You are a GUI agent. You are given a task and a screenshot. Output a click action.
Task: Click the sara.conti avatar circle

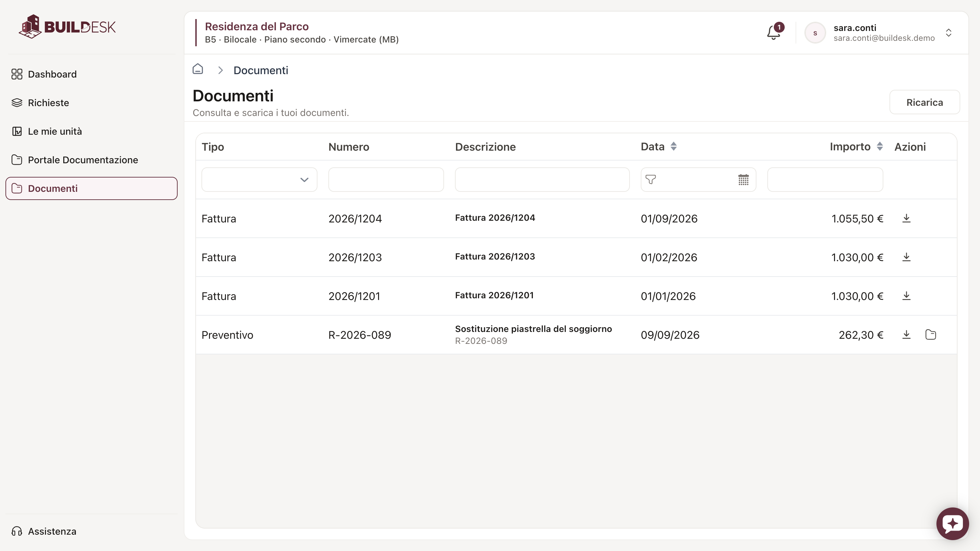(815, 33)
